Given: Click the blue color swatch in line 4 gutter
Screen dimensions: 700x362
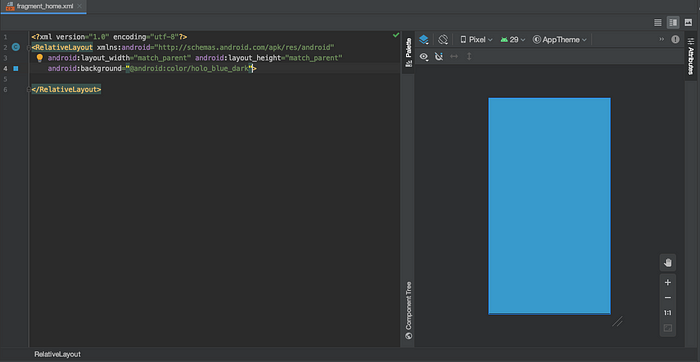Looking at the screenshot, I should tap(15, 68).
